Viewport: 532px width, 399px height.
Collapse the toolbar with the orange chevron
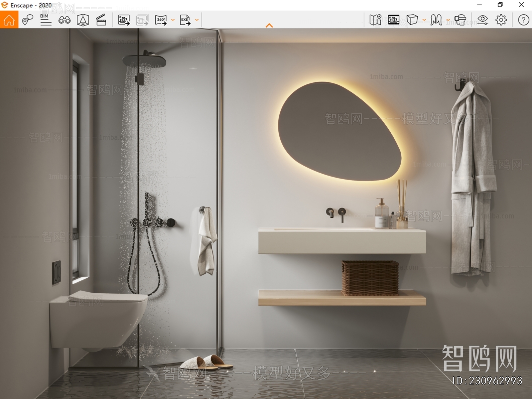(269, 25)
